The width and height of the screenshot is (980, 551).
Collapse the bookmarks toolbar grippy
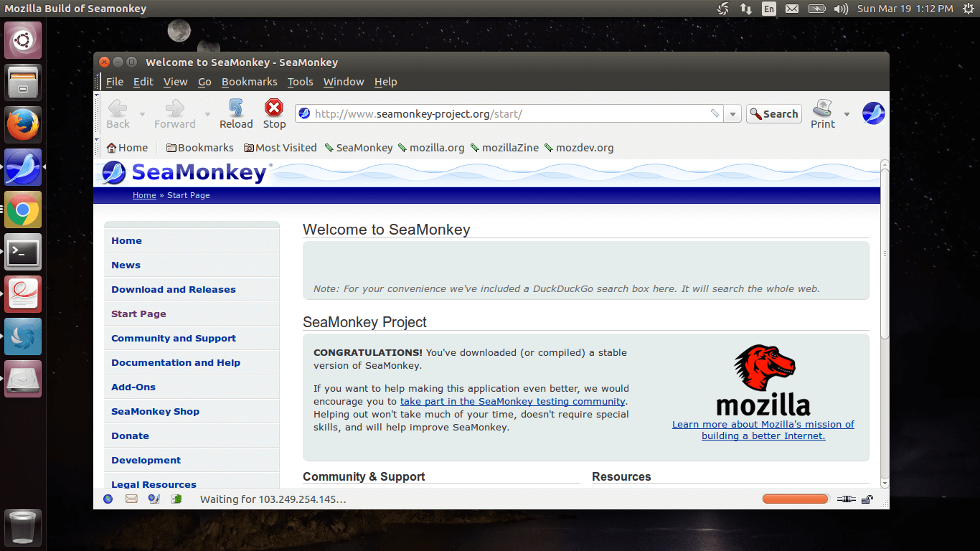point(98,148)
